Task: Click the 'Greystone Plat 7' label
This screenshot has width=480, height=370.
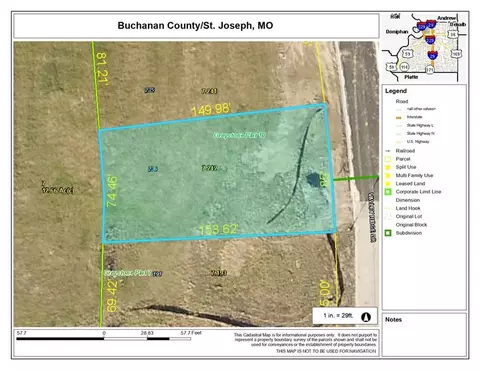Action: click(128, 273)
